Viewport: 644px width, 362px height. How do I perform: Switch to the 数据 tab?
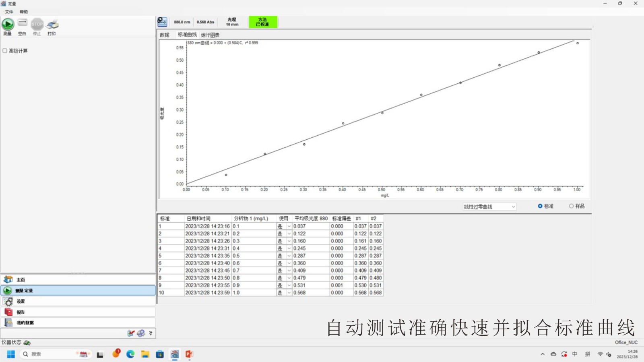(165, 35)
